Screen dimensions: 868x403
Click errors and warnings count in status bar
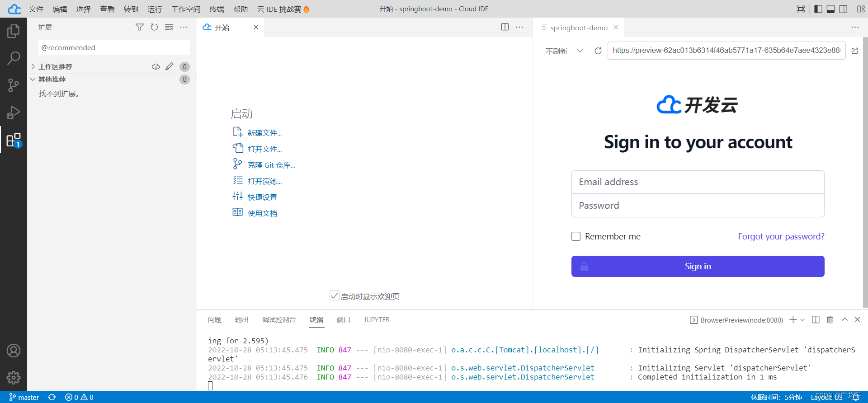79,397
